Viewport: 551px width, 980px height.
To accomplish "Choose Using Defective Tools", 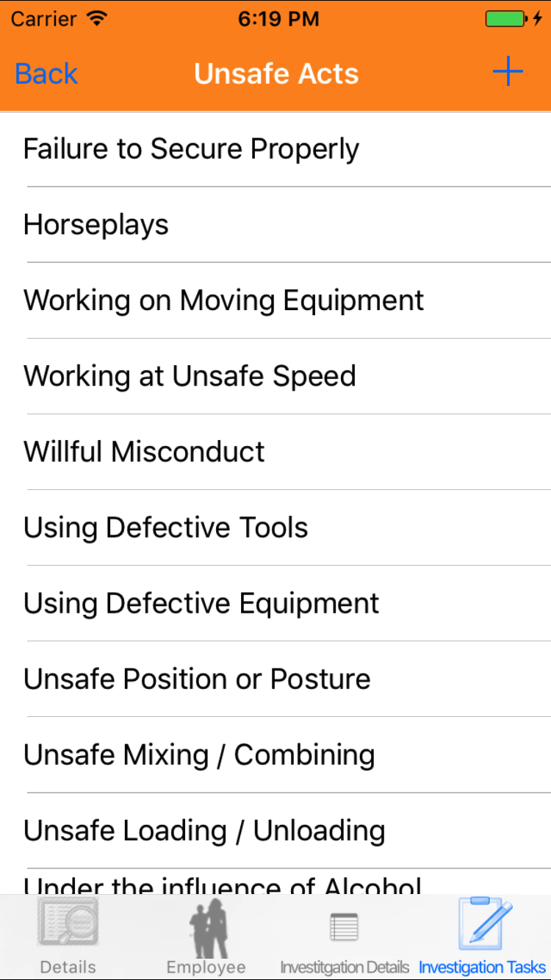I will pyautogui.click(x=165, y=527).
